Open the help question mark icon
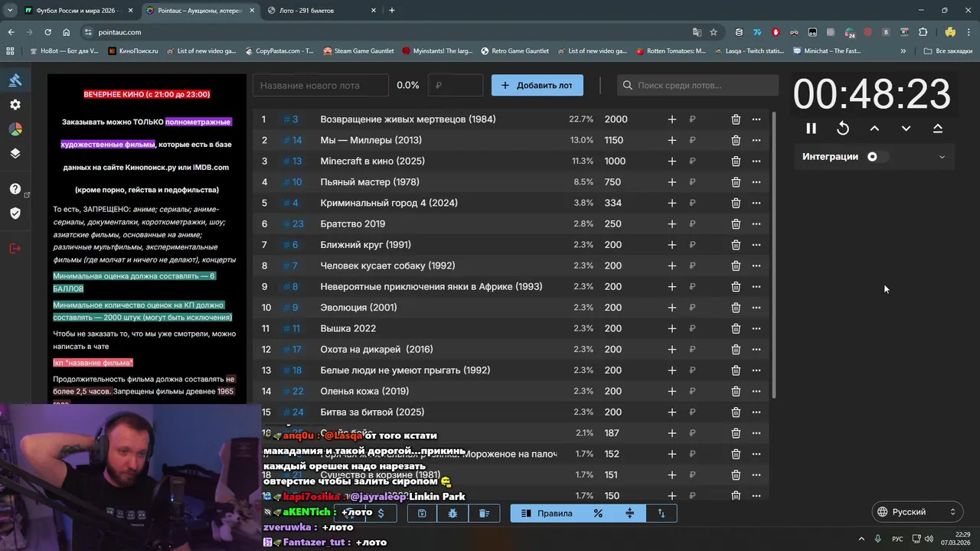 coord(15,189)
